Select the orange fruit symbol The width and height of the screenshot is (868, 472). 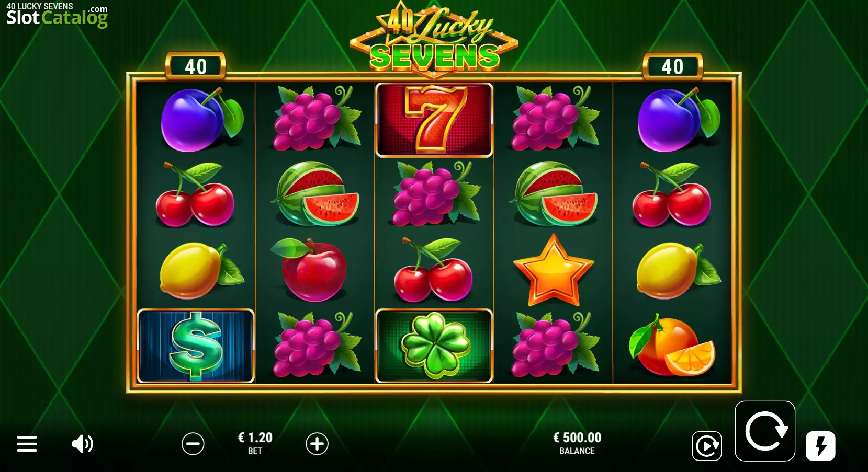[x=672, y=346]
